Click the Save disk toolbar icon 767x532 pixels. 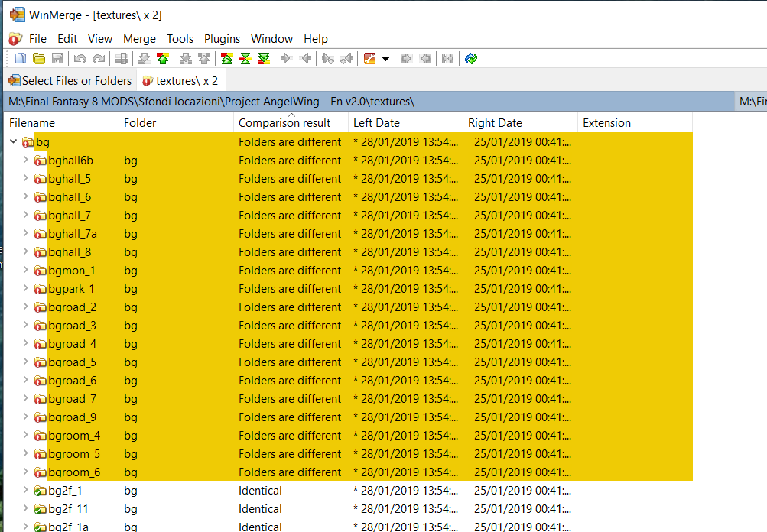pyautogui.click(x=57, y=59)
